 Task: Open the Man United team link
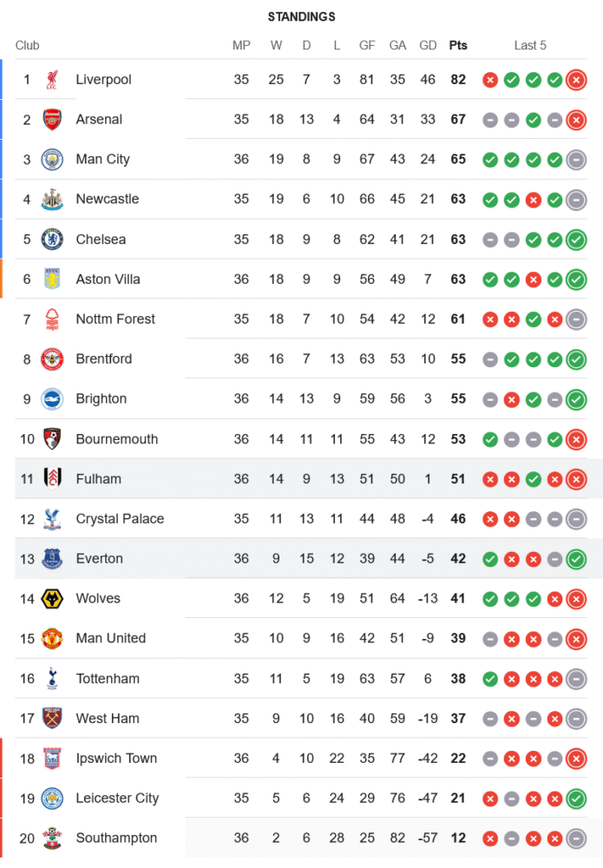(111, 639)
